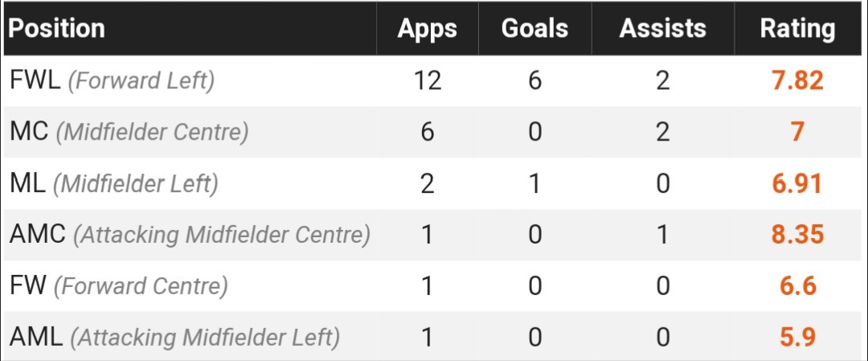Select the FWL (Forward Left) position row
The width and height of the screenshot is (868, 361).
tap(113, 80)
